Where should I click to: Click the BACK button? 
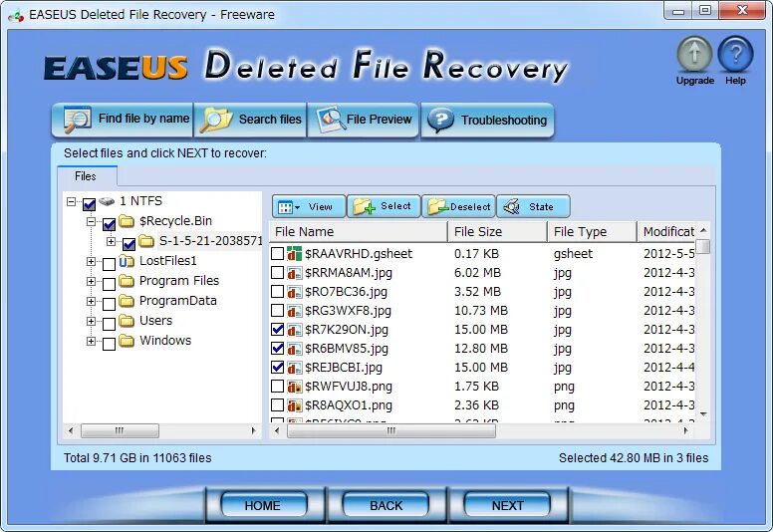(x=386, y=505)
